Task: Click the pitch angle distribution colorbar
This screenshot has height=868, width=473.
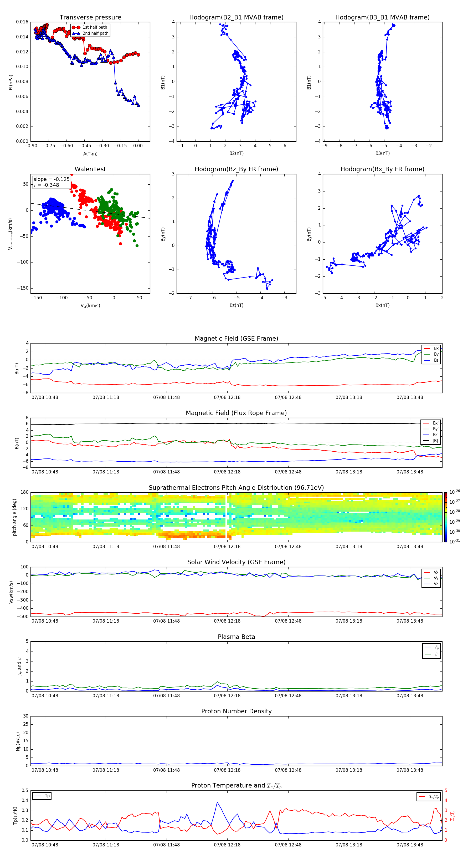Action: 446,517
